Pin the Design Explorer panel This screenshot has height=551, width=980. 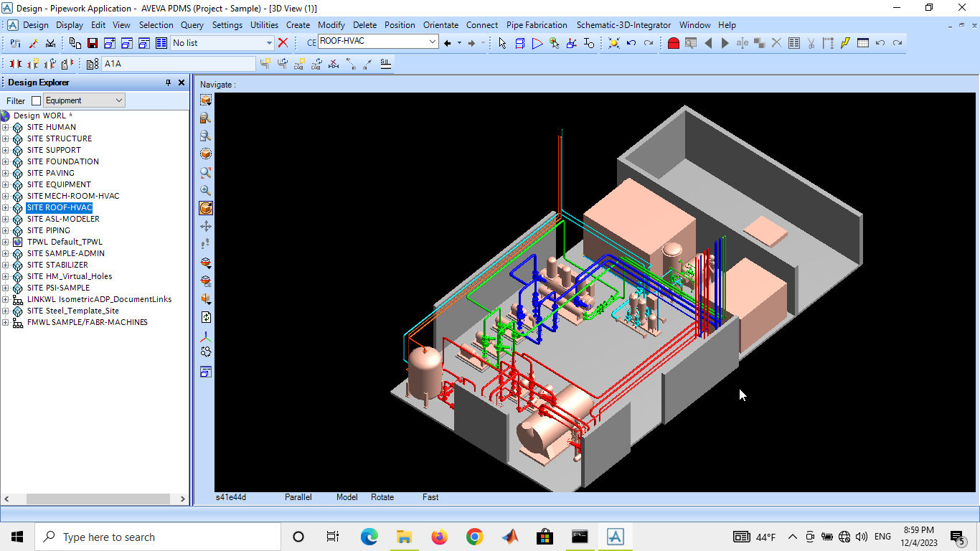[169, 83]
